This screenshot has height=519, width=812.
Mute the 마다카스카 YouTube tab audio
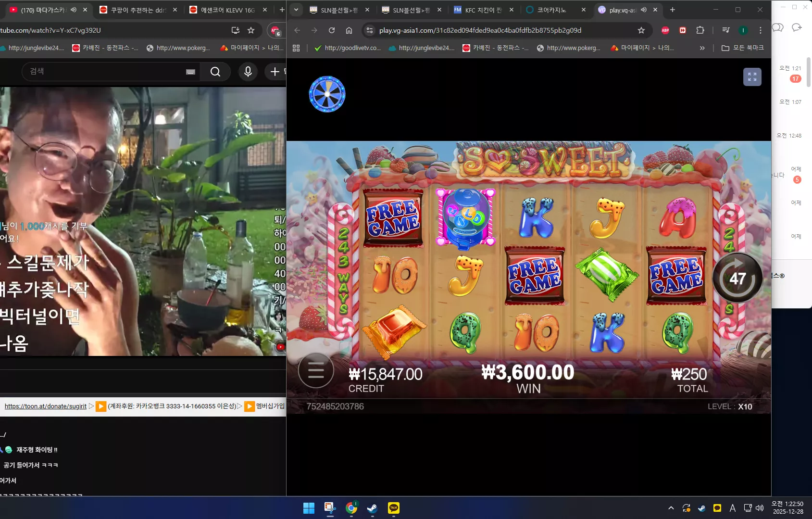pos(74,10)
